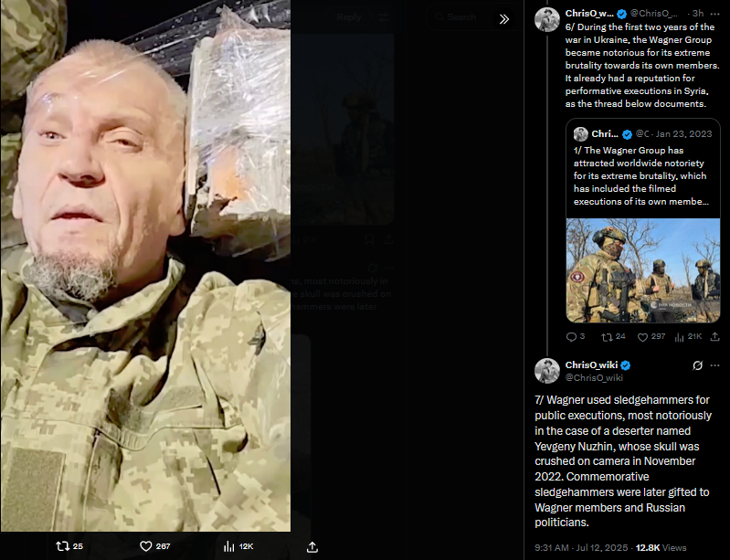Viewport: 730px width, 560px height.
Task: Collapse the side panel with double chevron
Action: click(503, 19)
